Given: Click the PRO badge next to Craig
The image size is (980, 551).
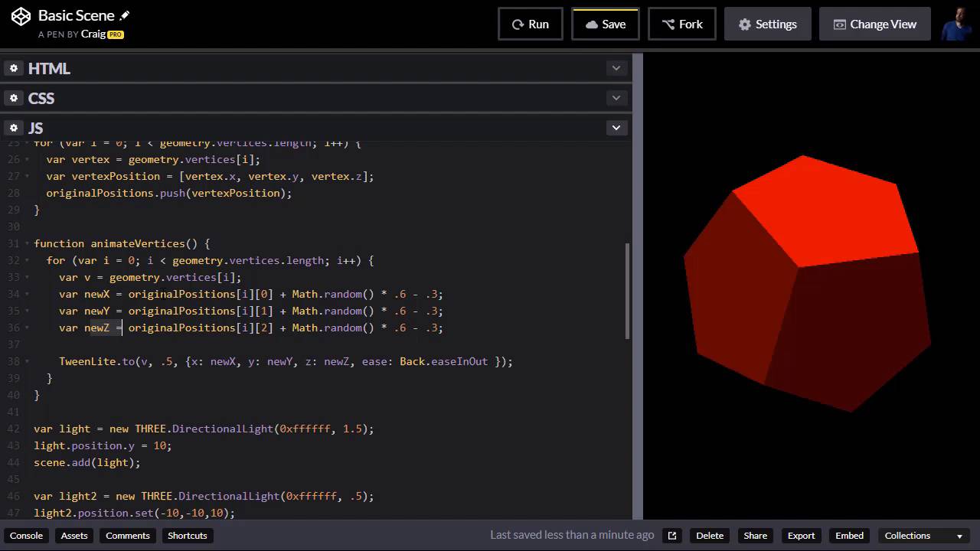Looking at the screenshot, I should (x=116, y=34).
